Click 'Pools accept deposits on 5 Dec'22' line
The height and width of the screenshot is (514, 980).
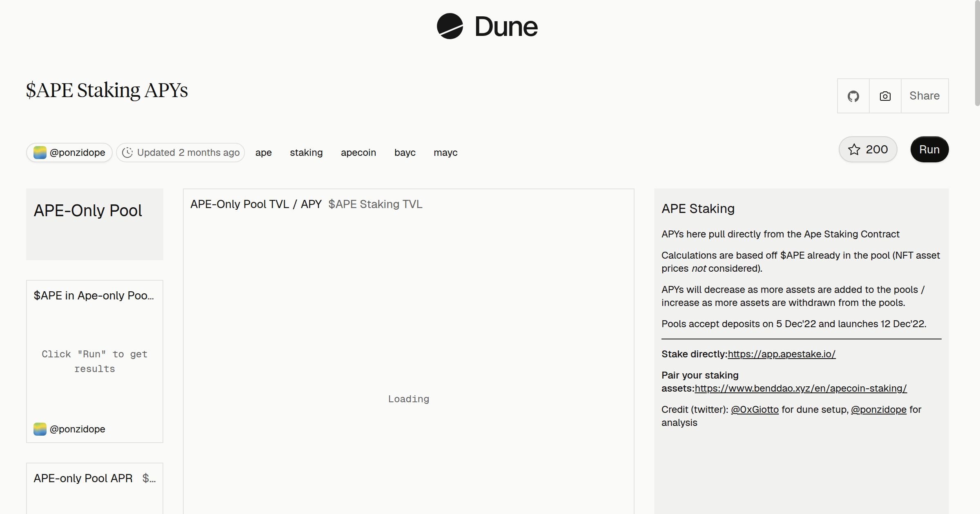tap(794, 324)
